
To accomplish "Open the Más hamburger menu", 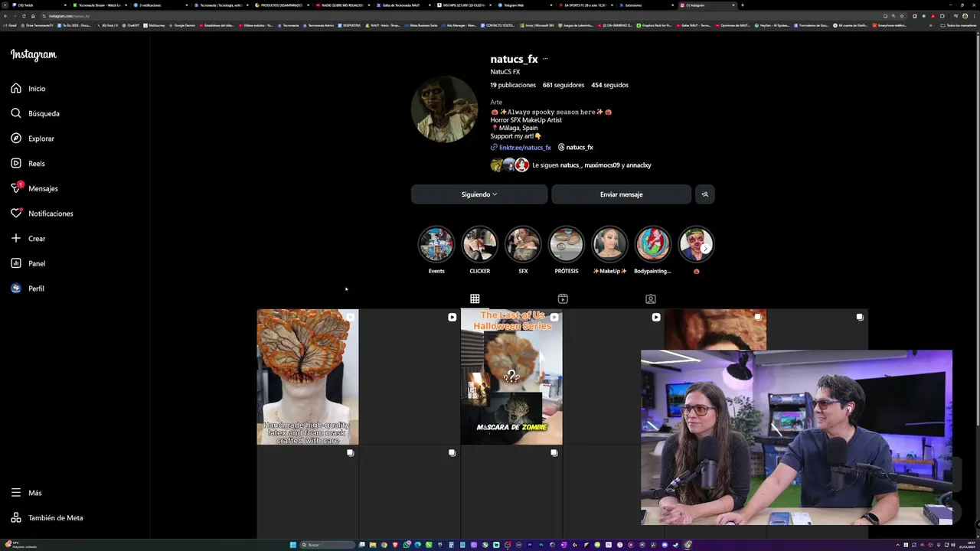I will pyautogui.click(x=27, y=493).
